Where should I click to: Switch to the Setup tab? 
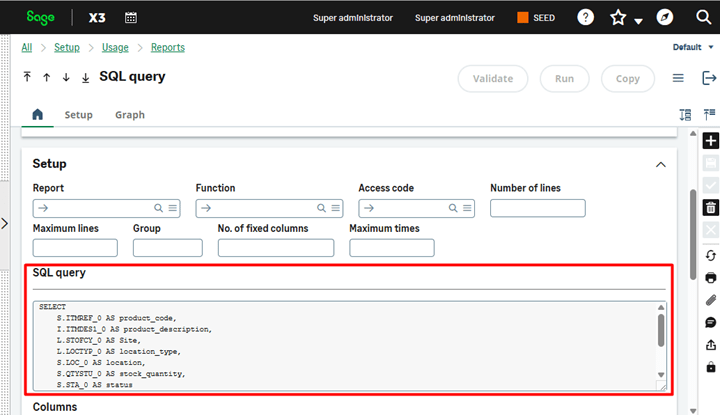click(78, 115)
